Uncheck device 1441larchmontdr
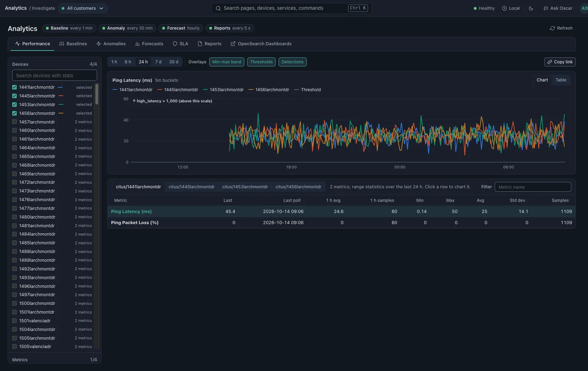Image resolution: width=588 pixels, height=371 pixels. coord(14,87)
